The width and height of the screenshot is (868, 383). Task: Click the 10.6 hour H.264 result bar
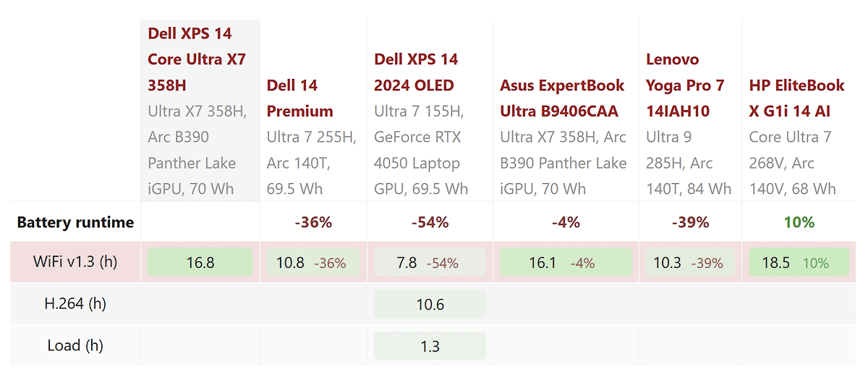pos(430,304)
